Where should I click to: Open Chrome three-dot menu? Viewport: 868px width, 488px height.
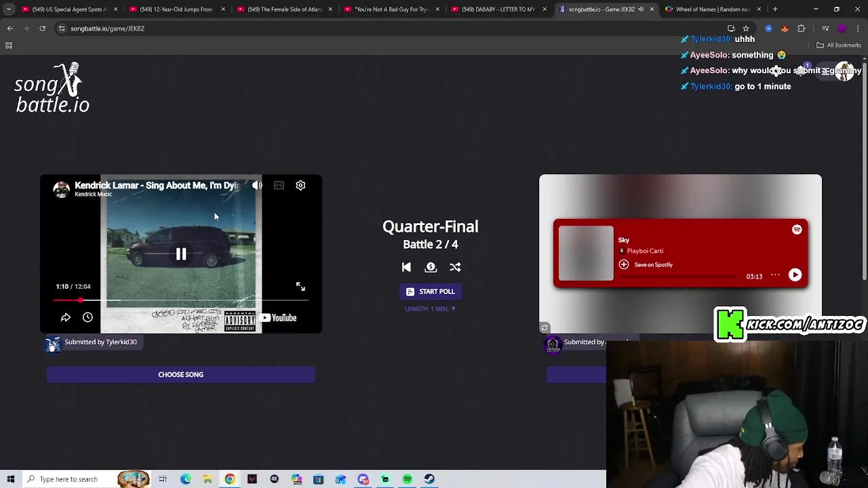[x=859, y=28]
